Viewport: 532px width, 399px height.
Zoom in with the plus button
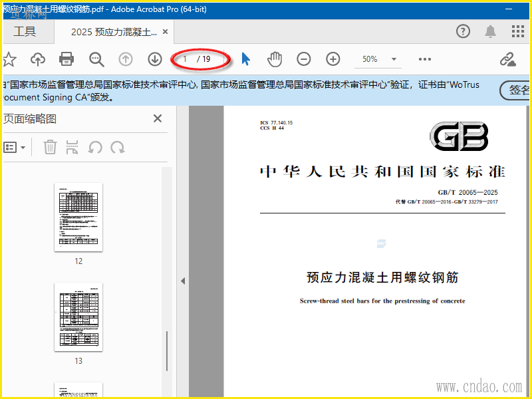pyautogui.click(x=333, y=59)
